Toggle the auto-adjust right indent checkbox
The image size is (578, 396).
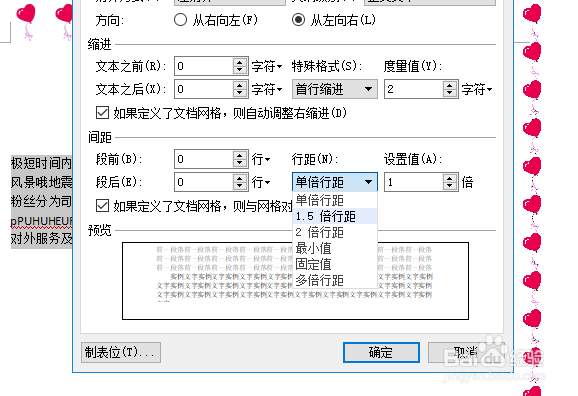point(102,113)
